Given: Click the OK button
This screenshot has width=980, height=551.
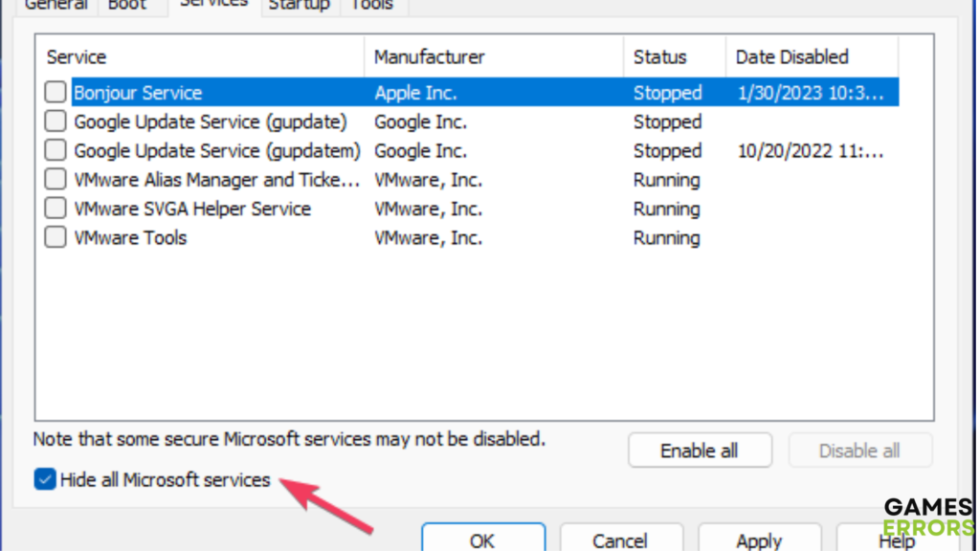Looking at the screenshot, I should coord(483,540).
